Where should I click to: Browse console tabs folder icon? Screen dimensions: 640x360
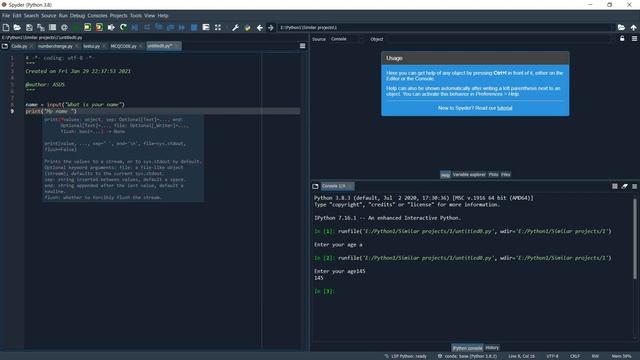click(315, 186)
